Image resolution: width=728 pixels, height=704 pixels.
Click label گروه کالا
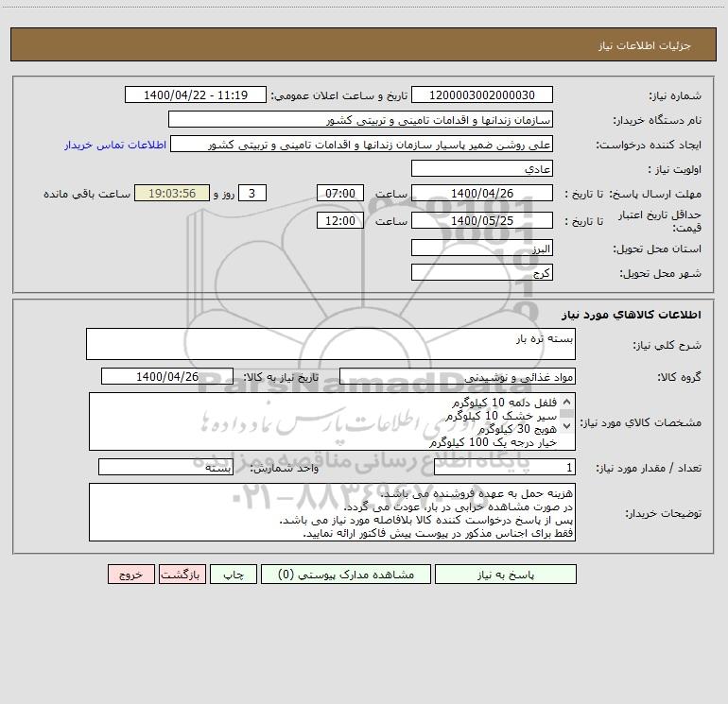coord(679,377)
